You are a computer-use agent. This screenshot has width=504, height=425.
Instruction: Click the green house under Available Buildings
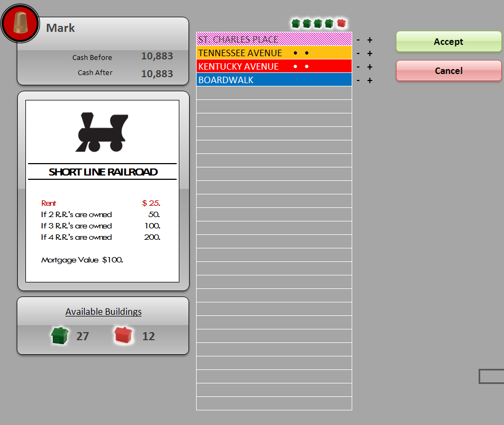pyautogui.click(x=60, y=336)
